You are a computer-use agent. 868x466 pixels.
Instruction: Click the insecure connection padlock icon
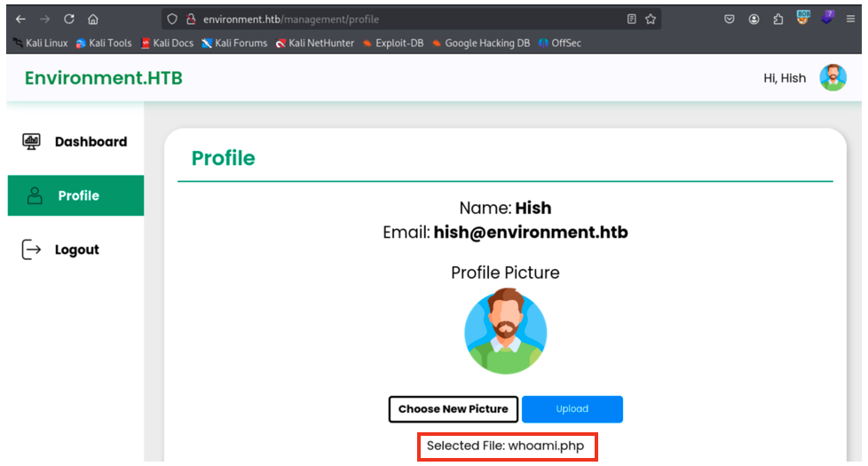click(191, 20)
